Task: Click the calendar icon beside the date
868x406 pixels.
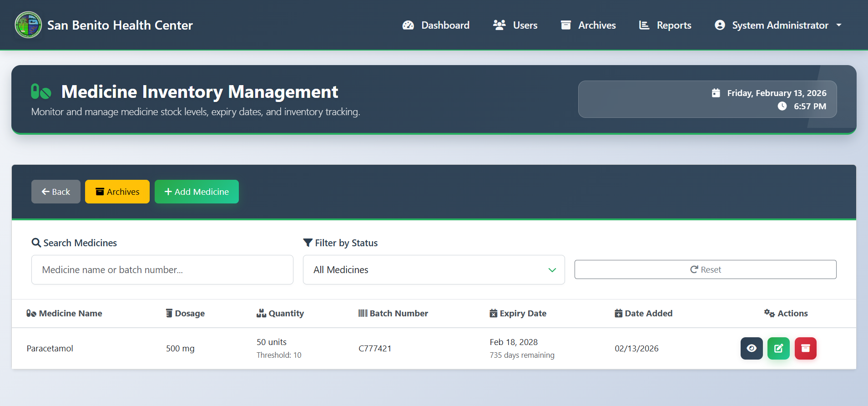Action: pos(716,93)
